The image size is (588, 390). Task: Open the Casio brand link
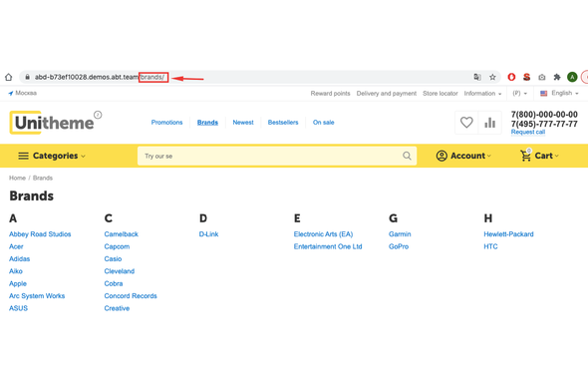click(113, 259)
